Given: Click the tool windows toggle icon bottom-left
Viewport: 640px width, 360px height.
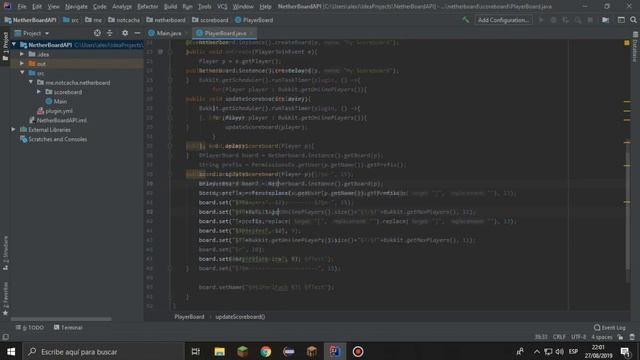Looking at the screenshot, I should coord(5,337).
